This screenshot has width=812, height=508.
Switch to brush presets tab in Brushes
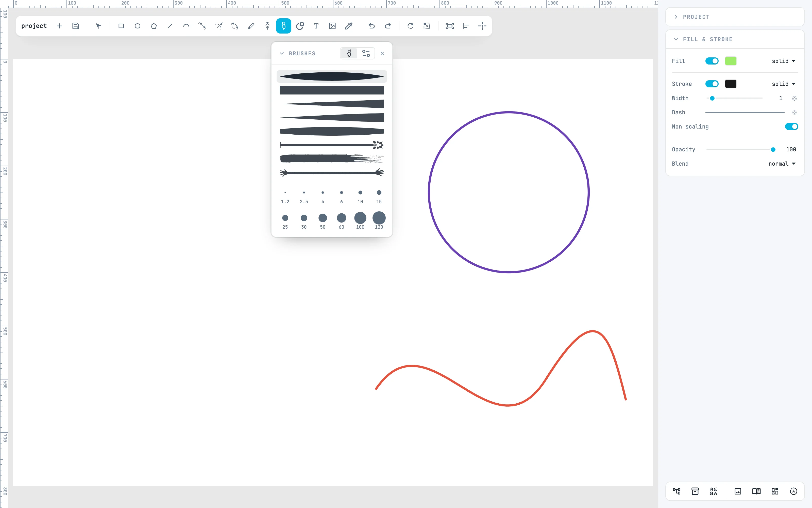(349, 53)
